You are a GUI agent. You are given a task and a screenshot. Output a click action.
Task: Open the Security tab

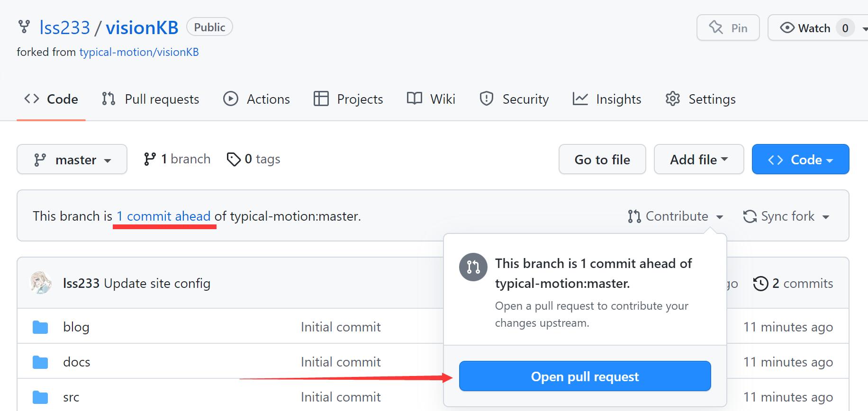point(514,99)
